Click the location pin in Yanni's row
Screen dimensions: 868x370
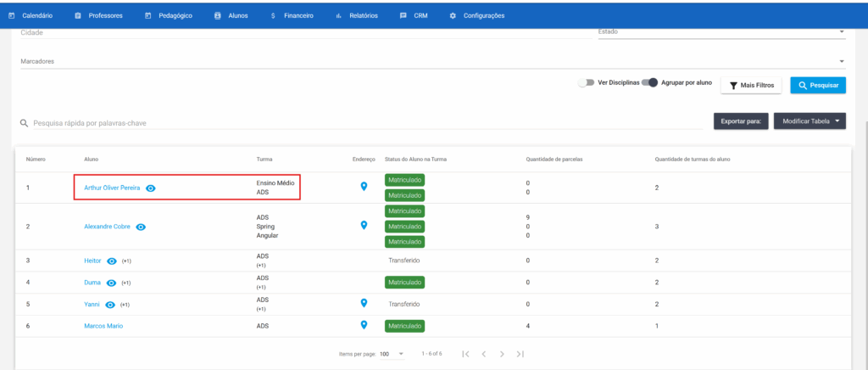tap(364, 303)
